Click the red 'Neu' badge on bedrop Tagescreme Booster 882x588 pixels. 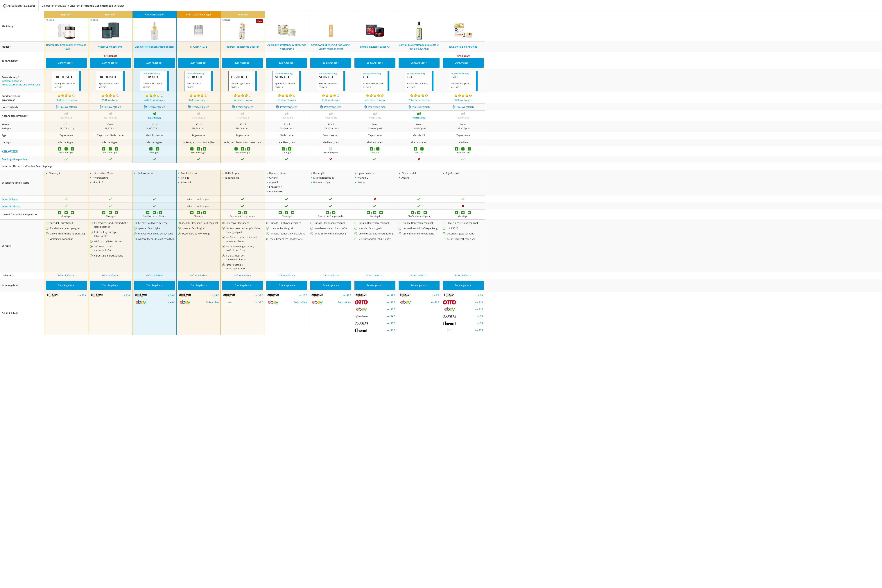coord(259,21)
